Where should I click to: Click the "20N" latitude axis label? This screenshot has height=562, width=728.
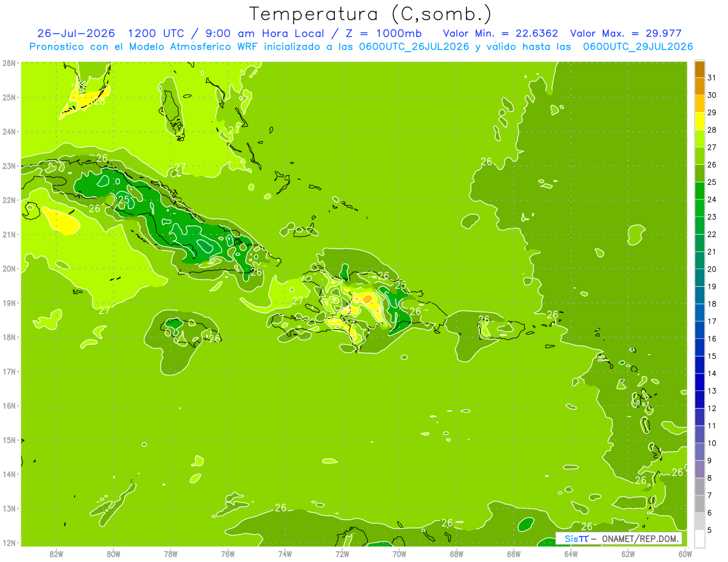tap(8, 269)
